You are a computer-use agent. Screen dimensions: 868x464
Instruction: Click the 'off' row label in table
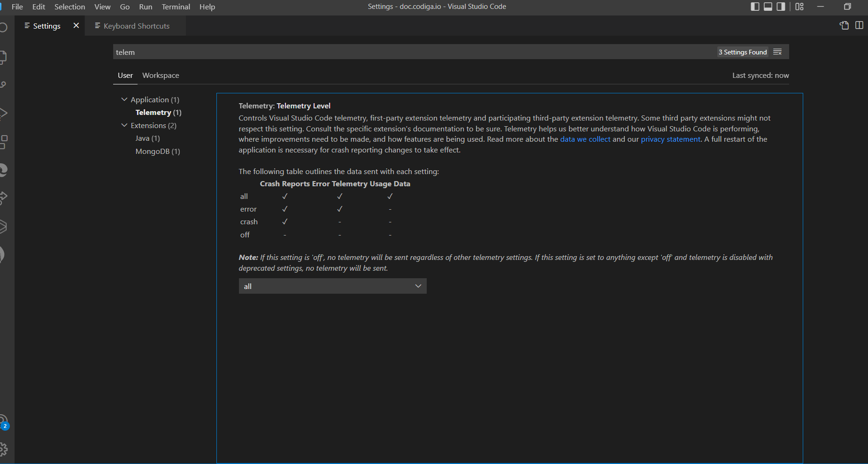coord(245,235)
